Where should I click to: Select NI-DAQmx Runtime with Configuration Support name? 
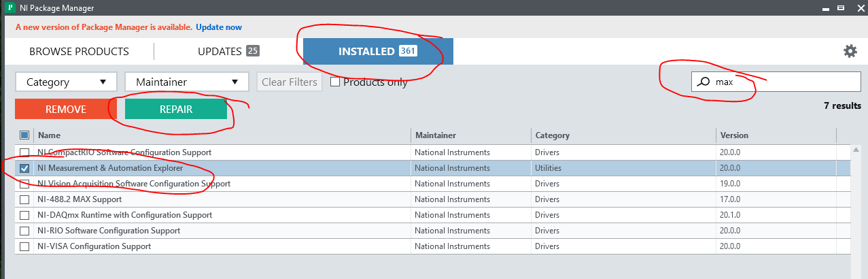click(125, 215)
